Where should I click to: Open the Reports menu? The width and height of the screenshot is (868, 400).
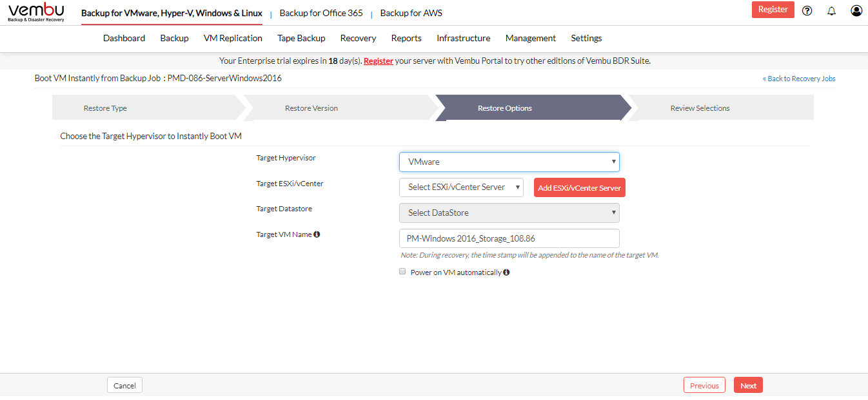click(406, 38)
